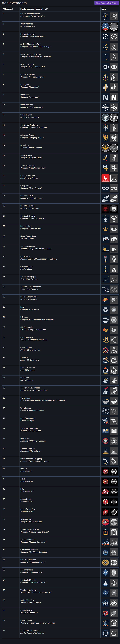The height and width of the screenshot is (644, 120).
Task: Click gray Freestar badge icon for Deputized
Action: pos(114,148)
